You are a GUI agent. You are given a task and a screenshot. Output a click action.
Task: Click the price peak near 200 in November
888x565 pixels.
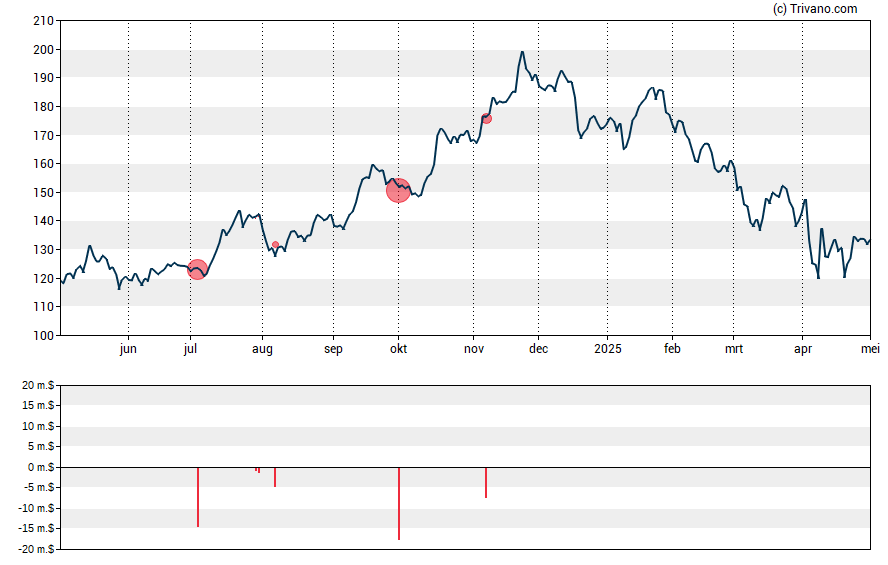[x=522, y=52]
